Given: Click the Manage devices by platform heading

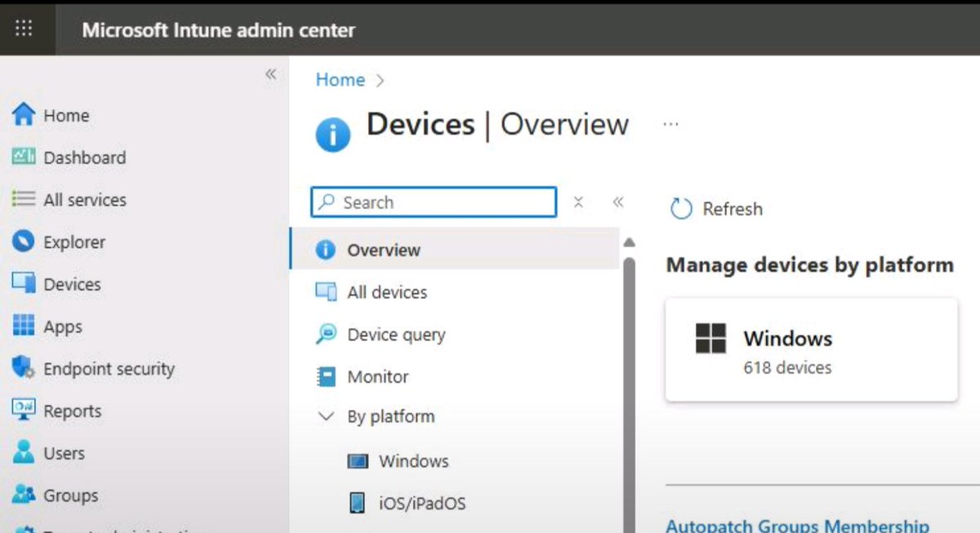Looking at the screenshot, I should pyautogui.click(x=810, y=264).
